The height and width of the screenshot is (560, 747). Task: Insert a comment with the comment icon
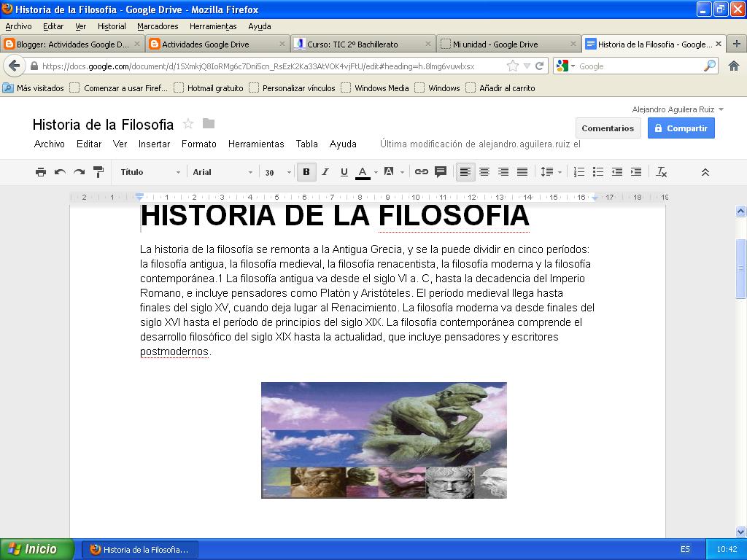(x=440, y=172)
